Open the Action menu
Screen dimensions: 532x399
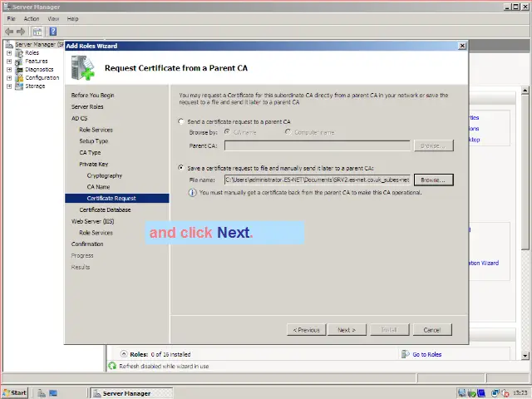click(32, 18)
